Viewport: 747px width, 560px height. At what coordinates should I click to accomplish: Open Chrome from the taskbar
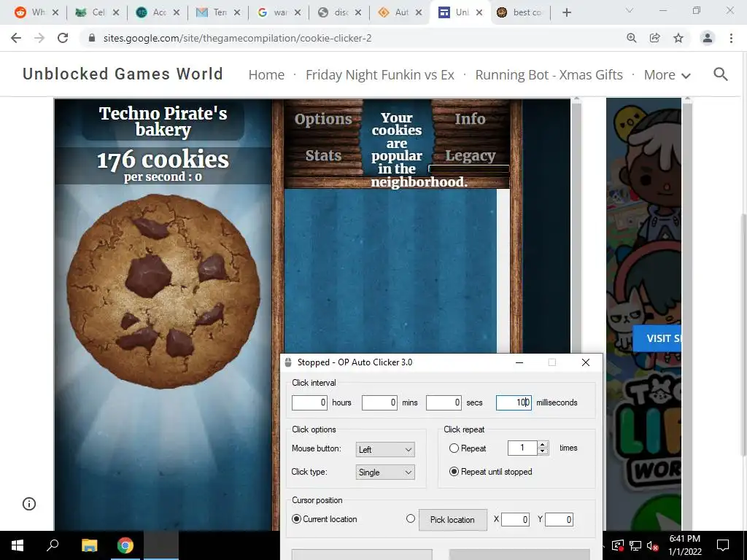125,545
